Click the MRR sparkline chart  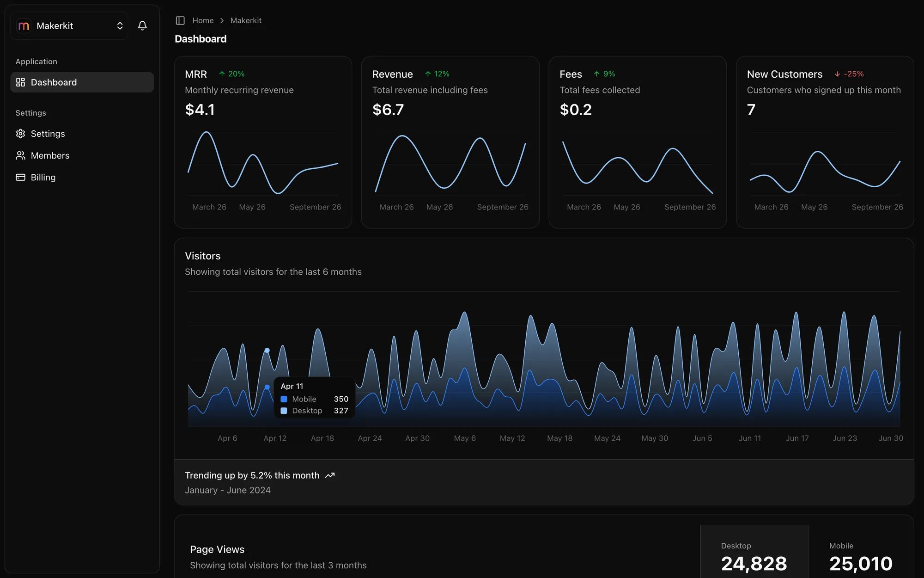(x=263, y=163)
